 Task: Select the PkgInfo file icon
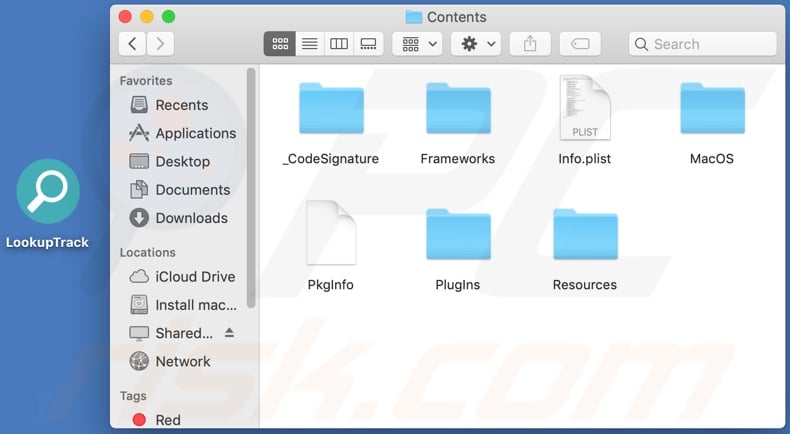coord(331,233)
